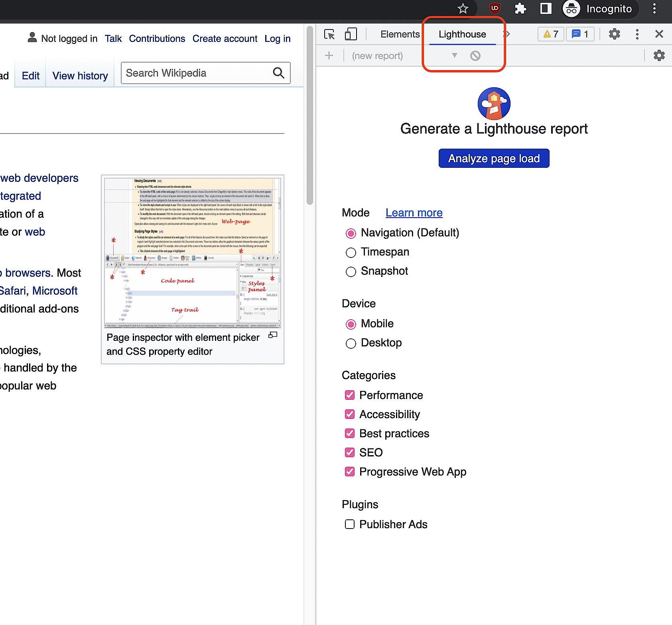This screenshot has width=672, height=625.
Task: Open the uBlock Origin extension icon
Action: point(494,9)
